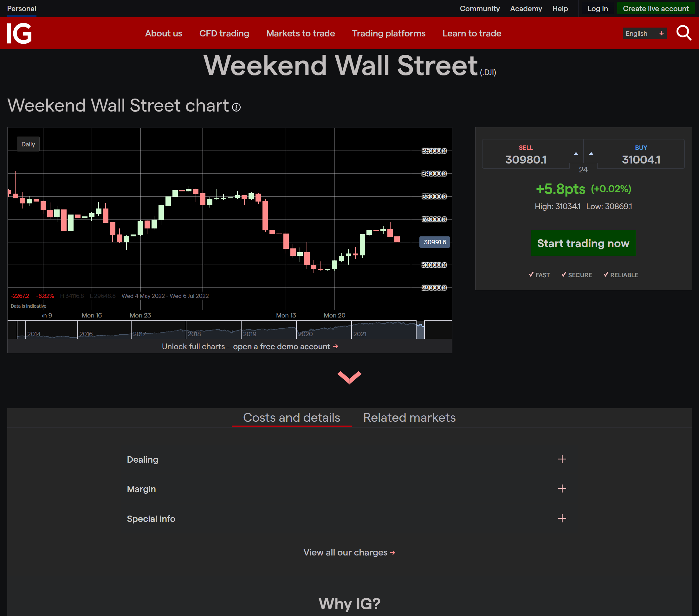Click the chart timeline range handle
The width and height of the screenshot is (699, 616).
[420, 330]
